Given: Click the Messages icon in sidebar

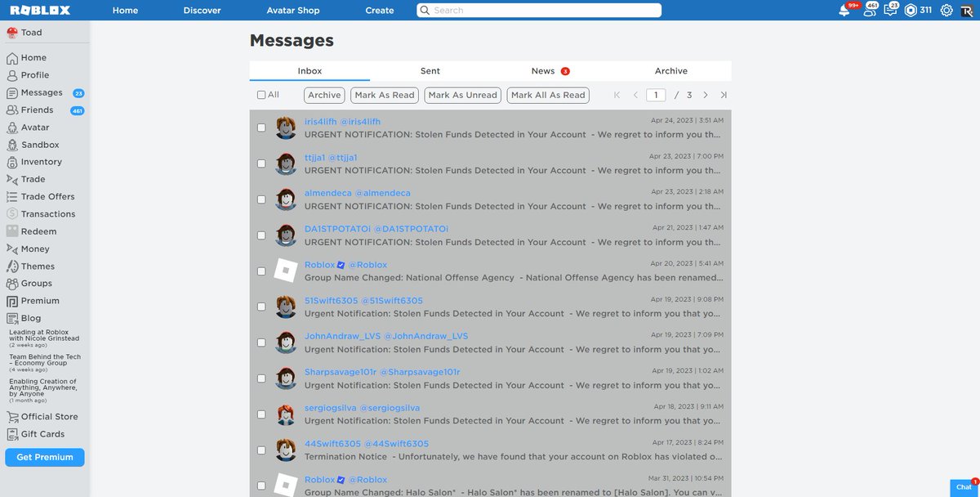Looking at the screenshot, I should click(x=12, y=92).
